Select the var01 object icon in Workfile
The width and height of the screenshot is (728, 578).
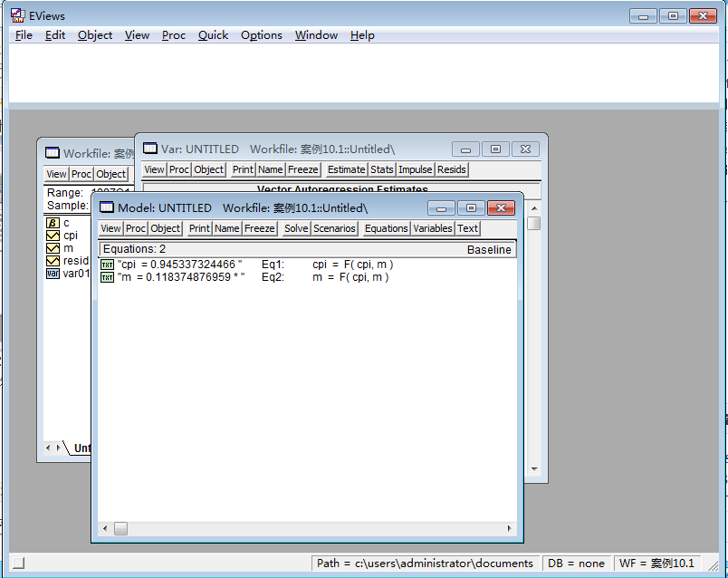point(53,274)
